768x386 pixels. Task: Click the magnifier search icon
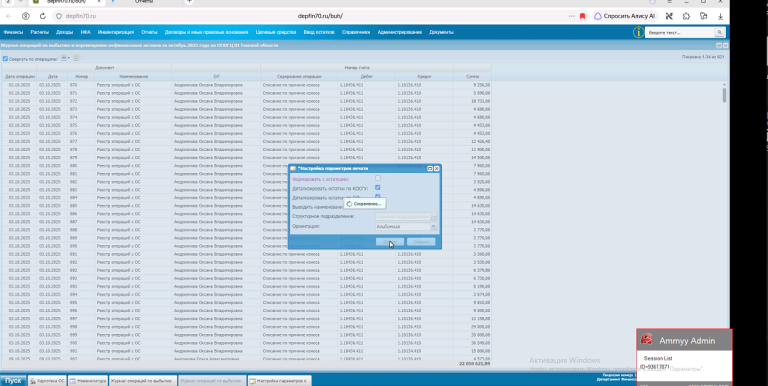(x=720, y=32)
